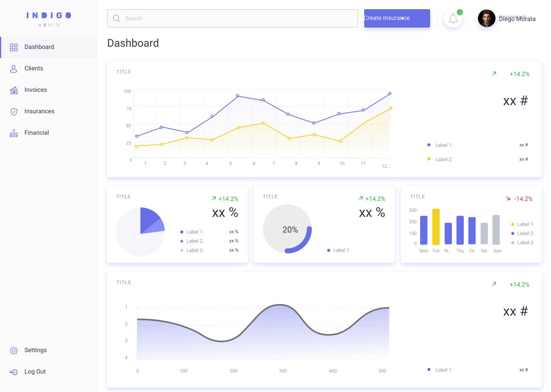Click the gray Label 3 dot in bar chart legend

coord(513,243)
